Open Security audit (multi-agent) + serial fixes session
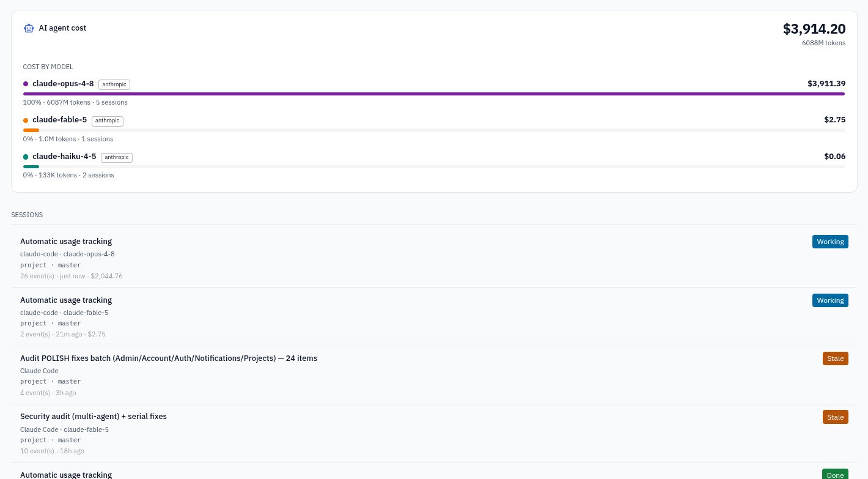 tap(434, 433)
